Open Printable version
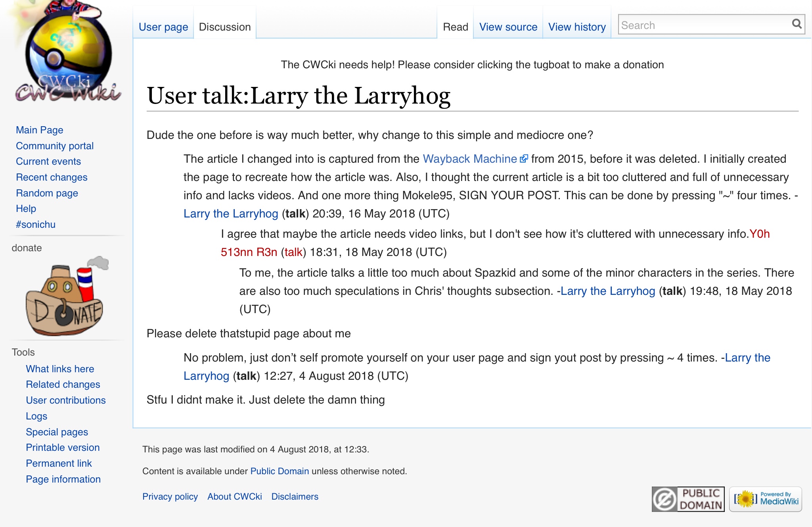 pos(63,448)
